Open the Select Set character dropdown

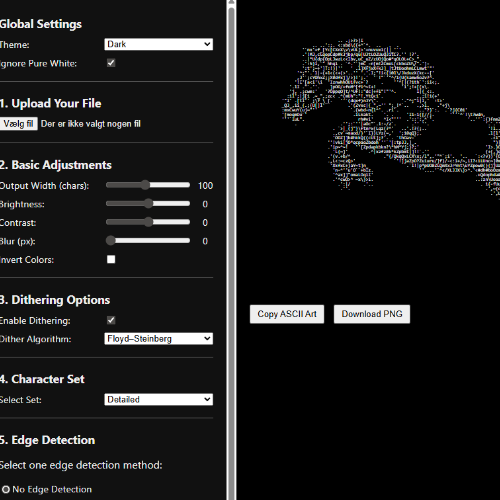(159, 400)
